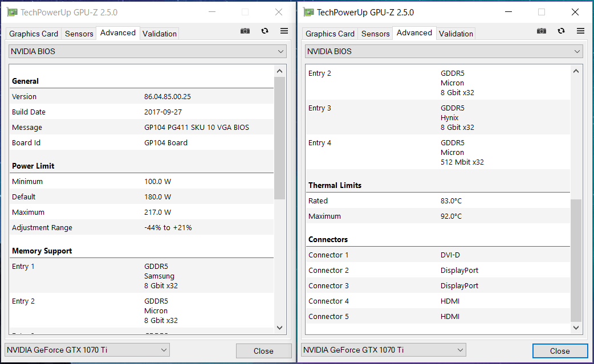This screenshot has height=364, width=594.
Task: Open Sensors tab in right window
Action: click(376, 34)
